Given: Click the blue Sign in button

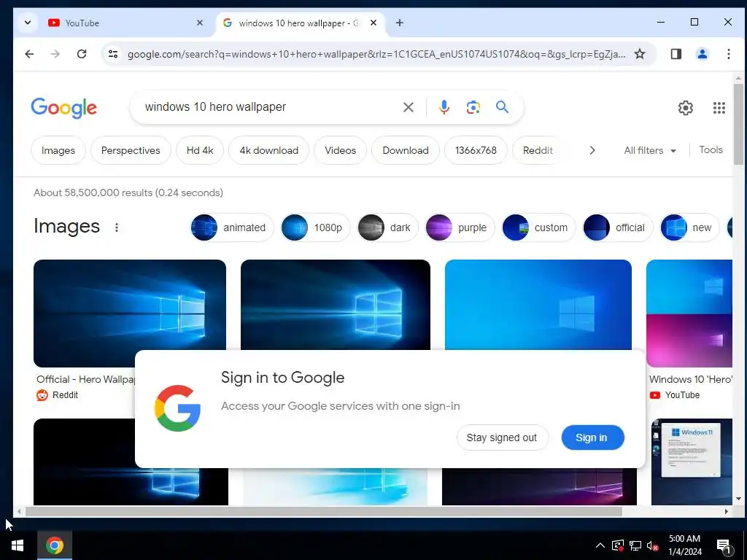Looking at the screenshot, I should tap(592, 437).
